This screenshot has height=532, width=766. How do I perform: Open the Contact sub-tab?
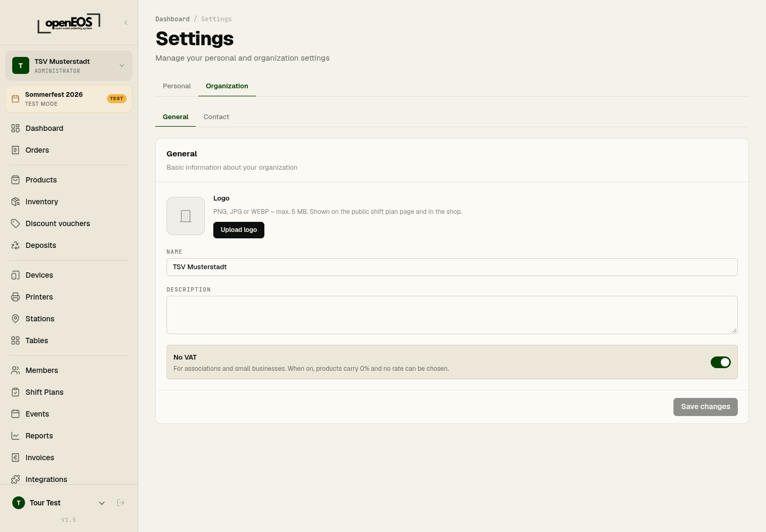217,117
